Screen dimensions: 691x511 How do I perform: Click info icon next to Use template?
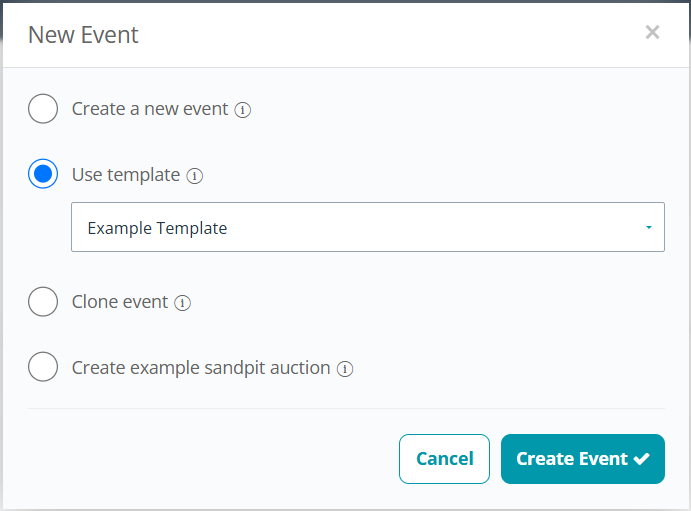click(194, 176)
